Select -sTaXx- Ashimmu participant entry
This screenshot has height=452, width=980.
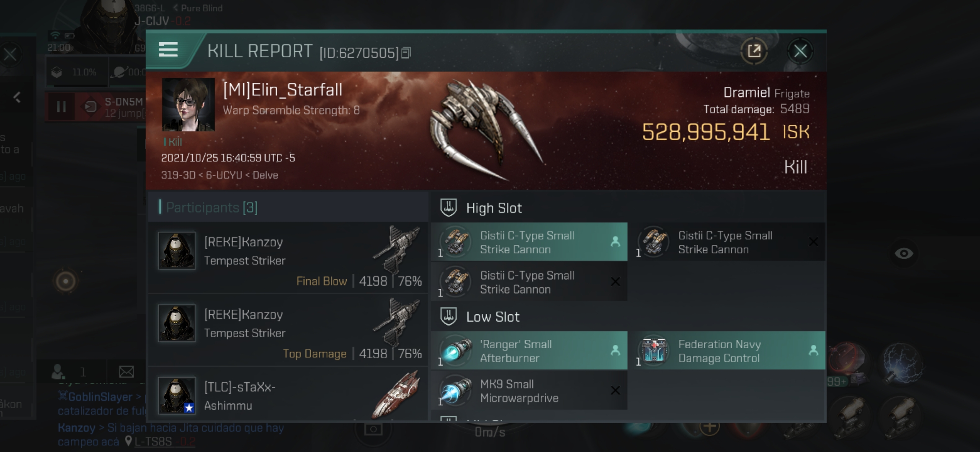288,395
